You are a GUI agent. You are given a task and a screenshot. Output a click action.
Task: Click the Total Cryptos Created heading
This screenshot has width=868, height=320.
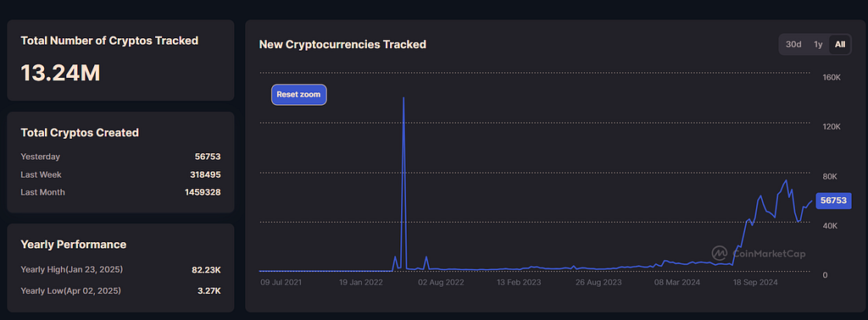(80, 133)
